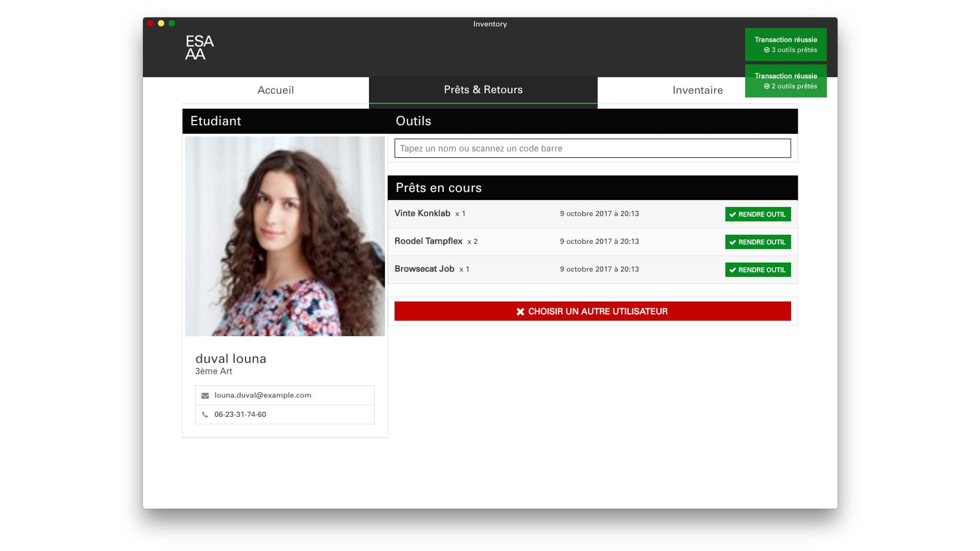
Task: Dismiss the '2 outils prêtés' notification
Action: coord(786,81)
